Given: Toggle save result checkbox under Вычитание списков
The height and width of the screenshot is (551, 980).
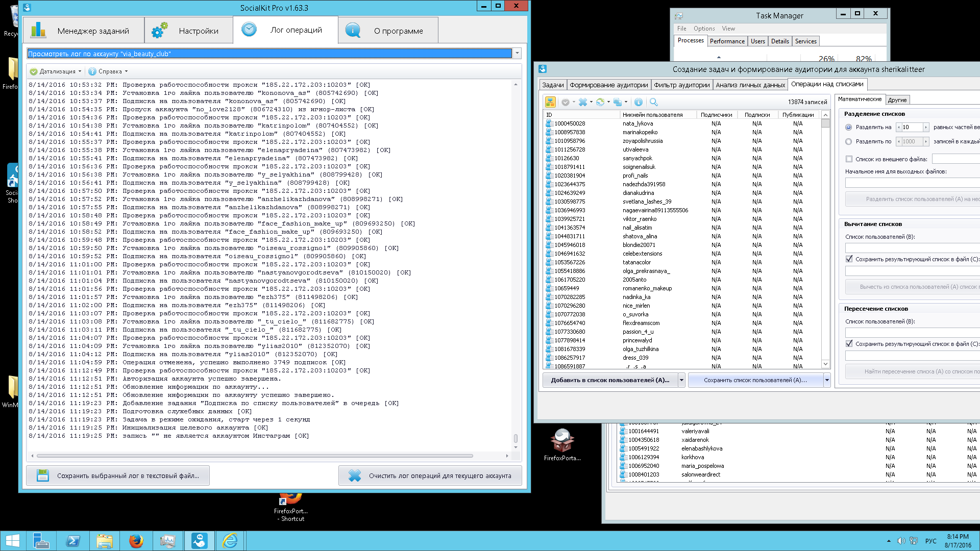Looking at the screenshot, I should coord(849,259).
